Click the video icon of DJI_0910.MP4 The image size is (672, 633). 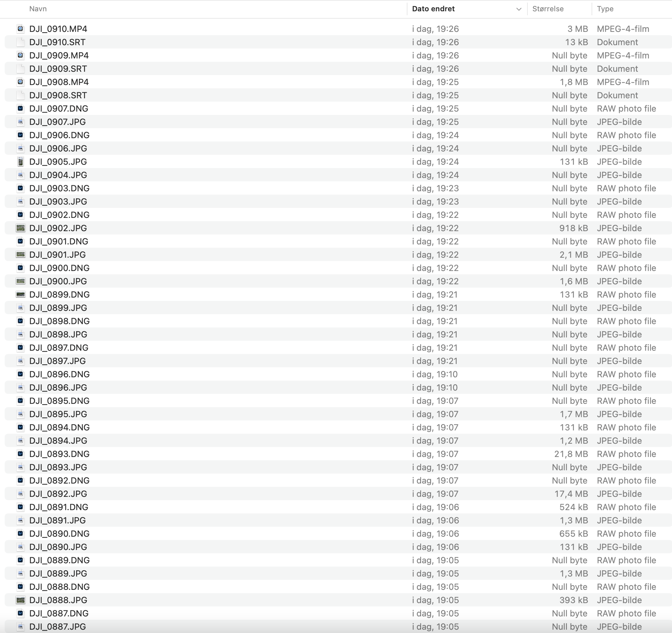click(x=21, y=29)
